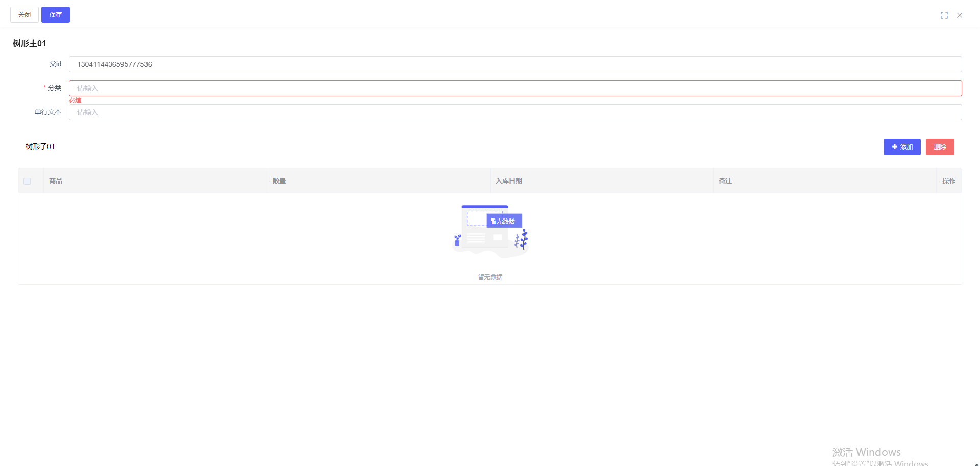Select the 入库日期 column header
Viewport: 980px width, 466px height.
(508, 181)
